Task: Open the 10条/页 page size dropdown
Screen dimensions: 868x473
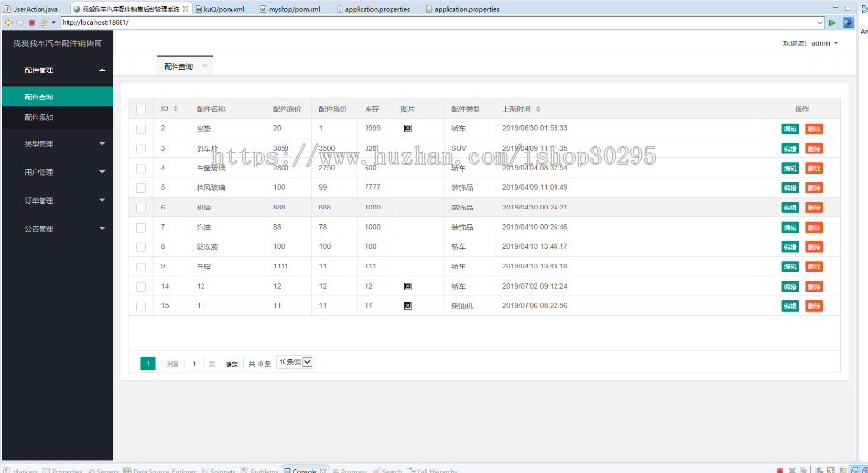Action: pyautogui.click(x=294, y=362)
